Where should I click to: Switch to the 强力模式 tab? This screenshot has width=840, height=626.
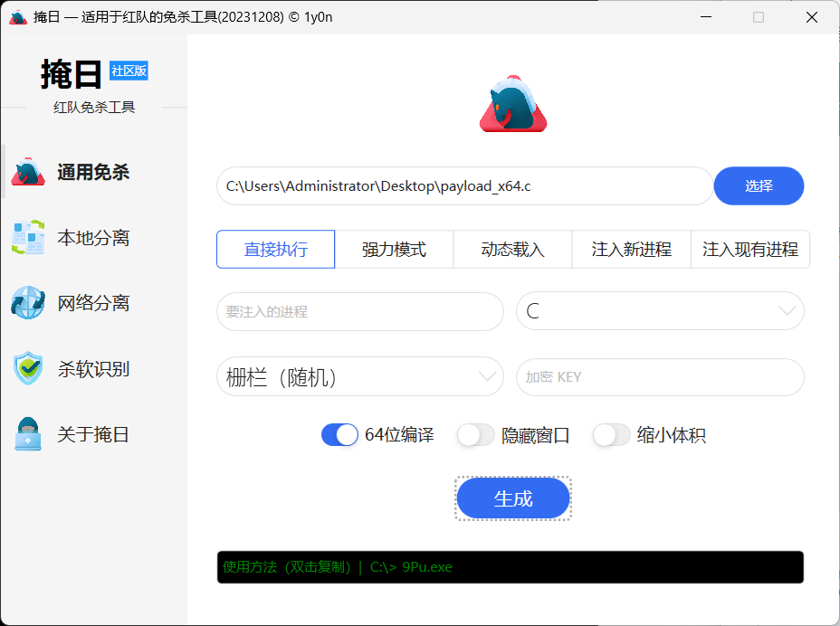pyautogui.click(x=394, y=250)
